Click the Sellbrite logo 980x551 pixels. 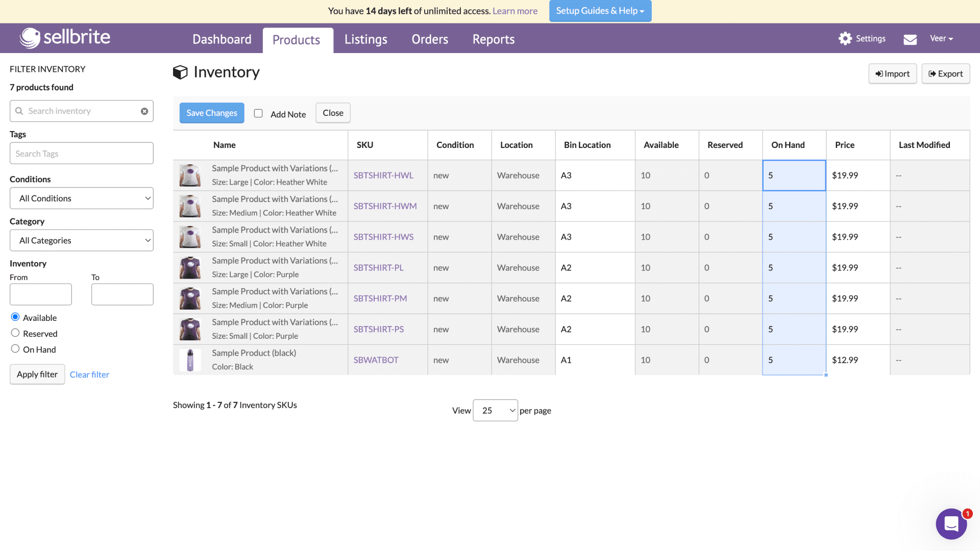click(65, 38)
